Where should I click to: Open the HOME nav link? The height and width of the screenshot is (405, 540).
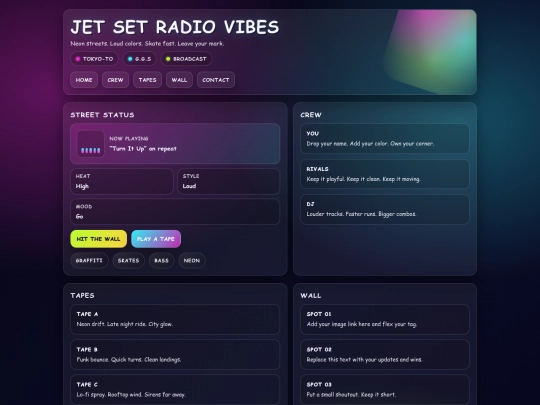tap(84, 80)
